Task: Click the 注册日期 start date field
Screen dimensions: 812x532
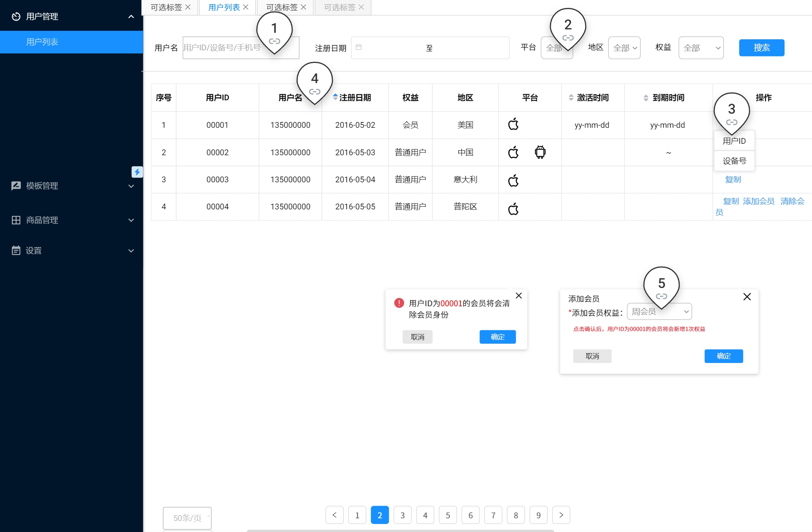Action: click(389, 48)
